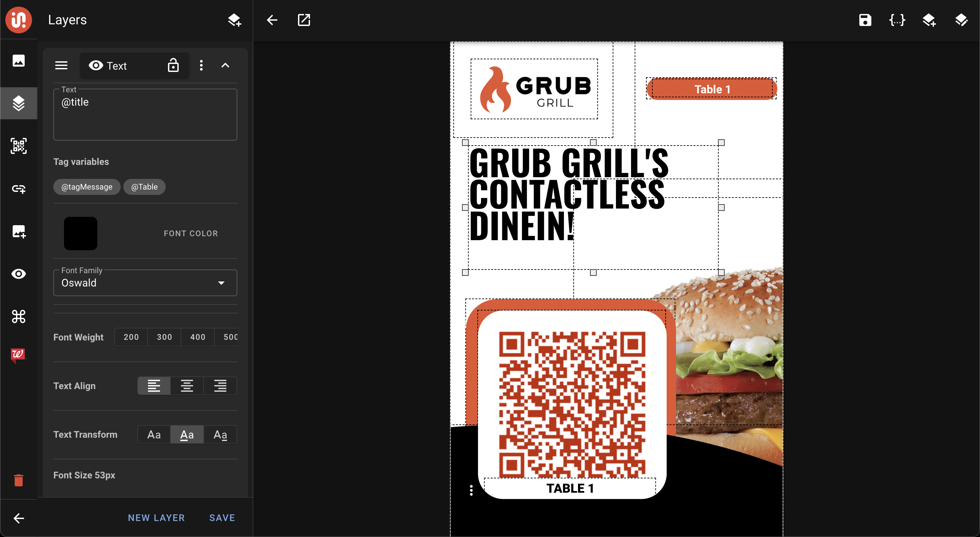The width and height of the screenshot is (980, 537).
Task: Select the QR code tool in sidebar
Action: pyautogui.click(x=18, y=146)
